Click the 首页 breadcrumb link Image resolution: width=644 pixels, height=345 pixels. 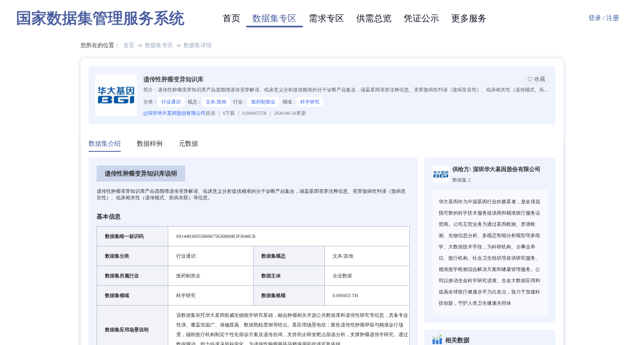click(x=129, y=45)
